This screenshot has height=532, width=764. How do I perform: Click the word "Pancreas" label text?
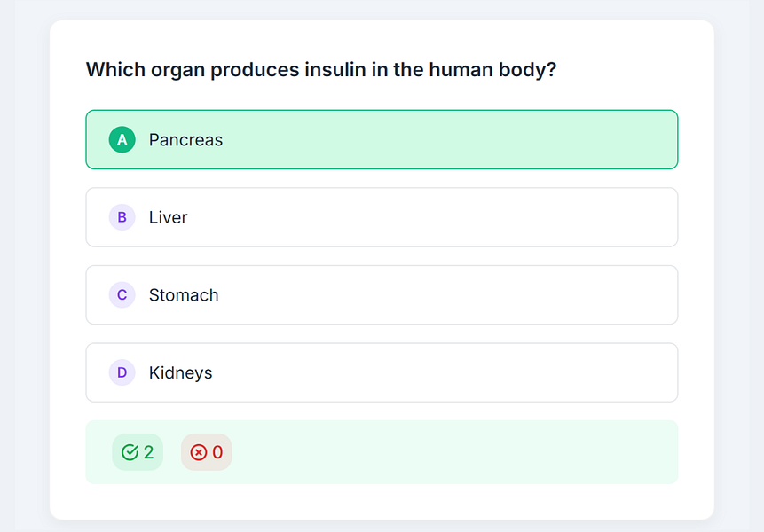[x=185, y=140]
